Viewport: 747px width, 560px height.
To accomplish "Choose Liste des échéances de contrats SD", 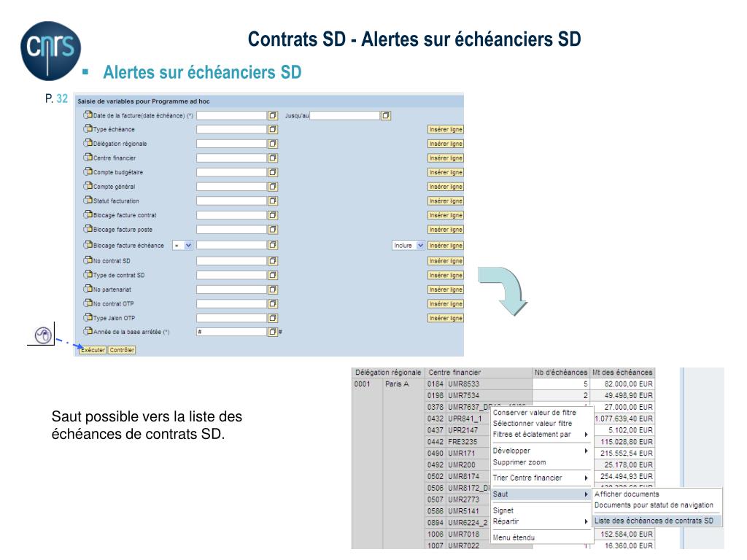I will 657,521.
